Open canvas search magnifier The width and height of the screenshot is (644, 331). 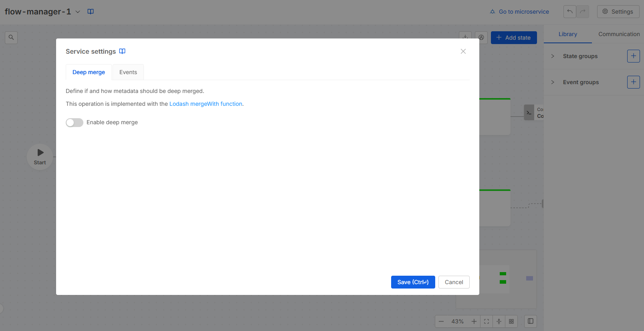11,37
